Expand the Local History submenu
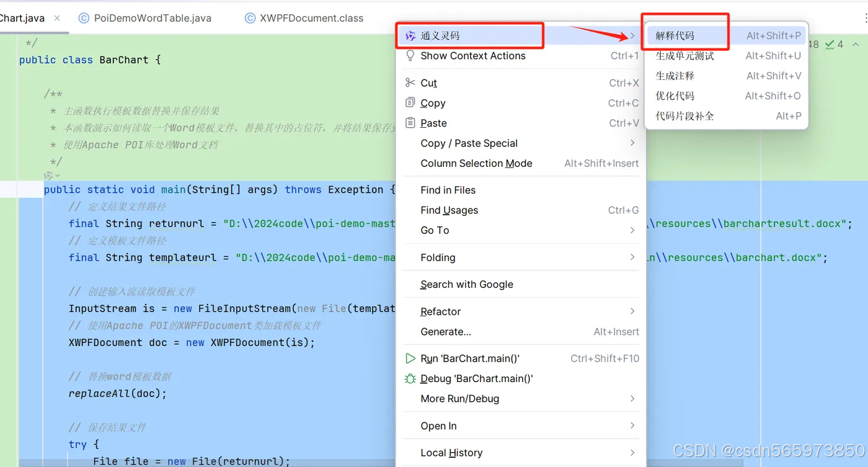 click(521, 453)
